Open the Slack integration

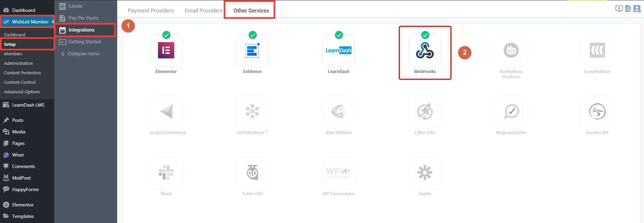point(166,173)
